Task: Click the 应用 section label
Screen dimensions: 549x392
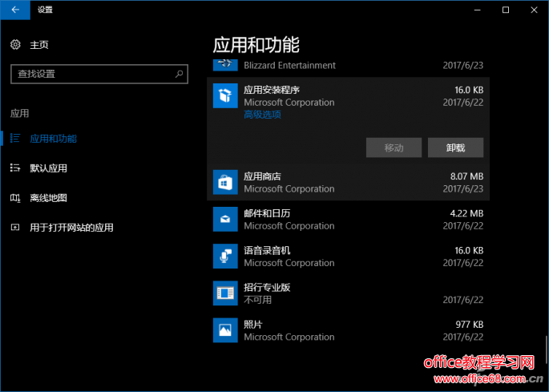Action: tap(19, 113)
